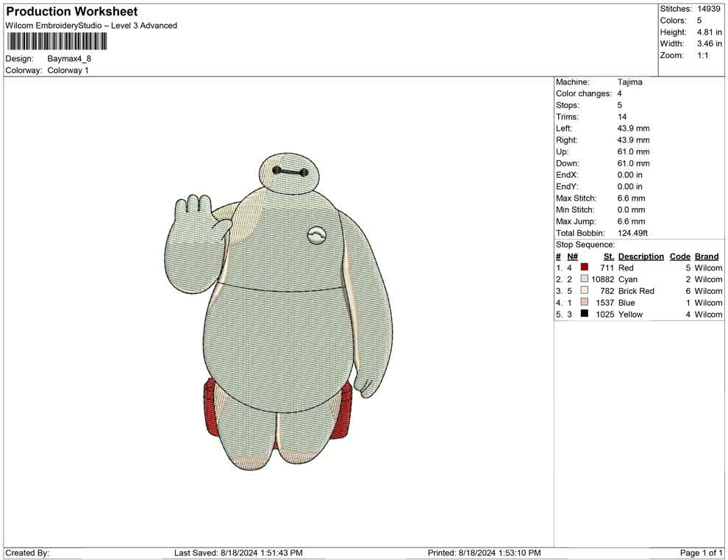Select the design name Baymax4_8
The width and height of the screenshot is (728, 560).
pyautogui.click(x=69, y=59)
